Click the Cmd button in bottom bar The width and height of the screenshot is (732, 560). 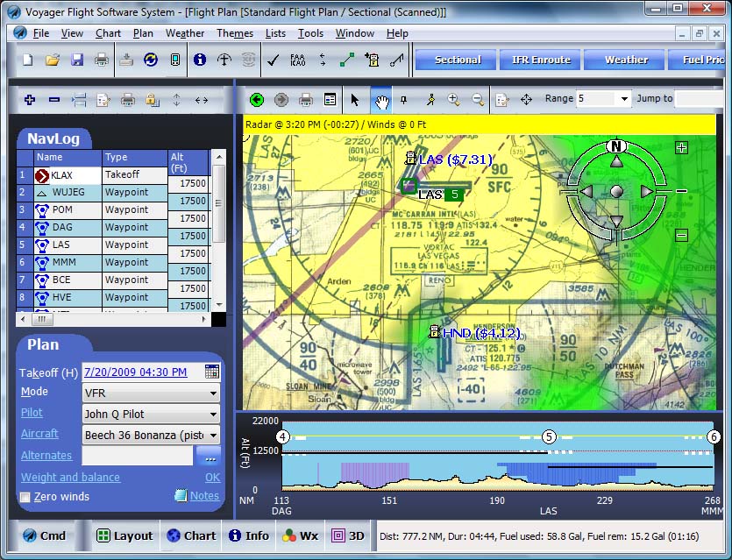click(45, 535)
